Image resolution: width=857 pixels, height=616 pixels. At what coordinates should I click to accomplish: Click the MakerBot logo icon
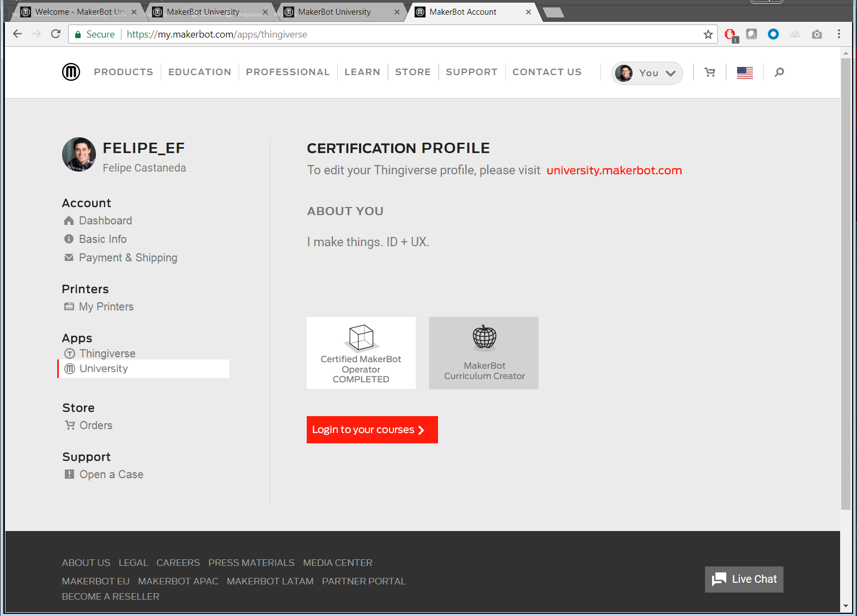tap(71, 72)
